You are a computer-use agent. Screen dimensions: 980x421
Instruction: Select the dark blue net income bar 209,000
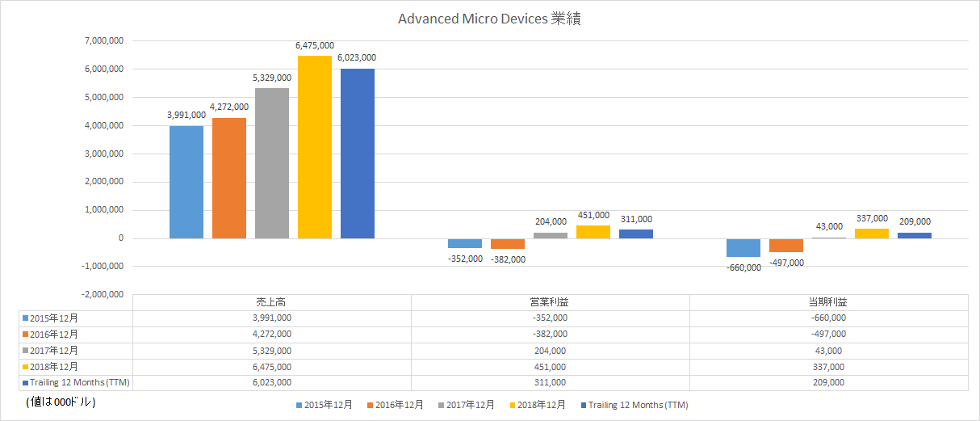click(x=915, y=235)
